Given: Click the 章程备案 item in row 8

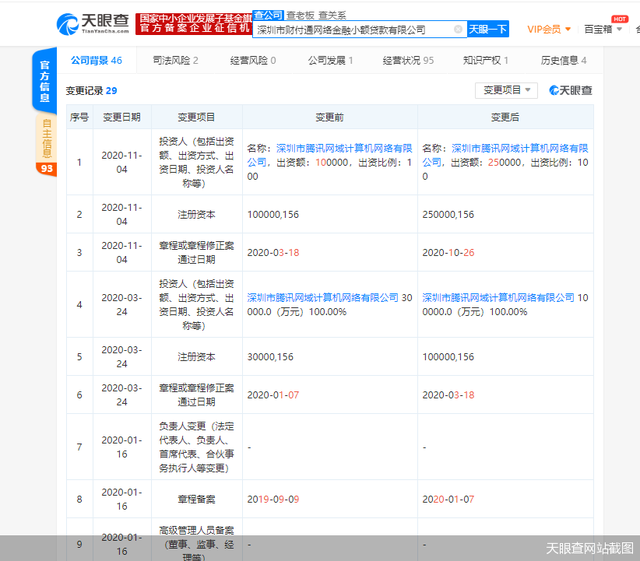Looking at the screenshot, I should pyautogui.click(x=196, y=499).
